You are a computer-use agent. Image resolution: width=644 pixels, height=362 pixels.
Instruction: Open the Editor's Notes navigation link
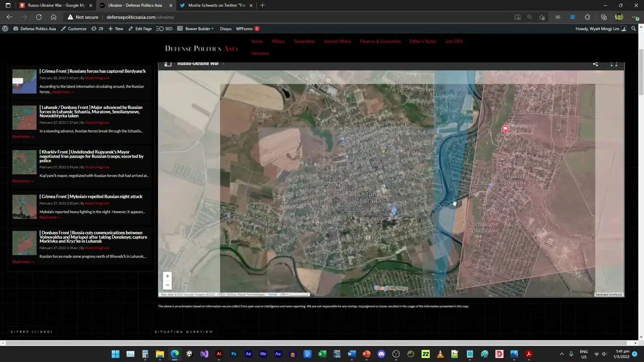[x=423, y=41]
